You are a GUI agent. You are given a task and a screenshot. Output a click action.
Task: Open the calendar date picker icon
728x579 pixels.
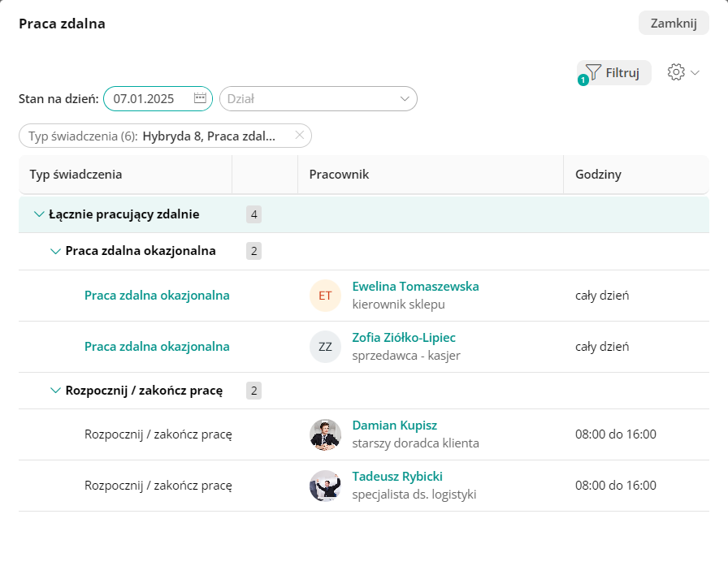point(200,98)
